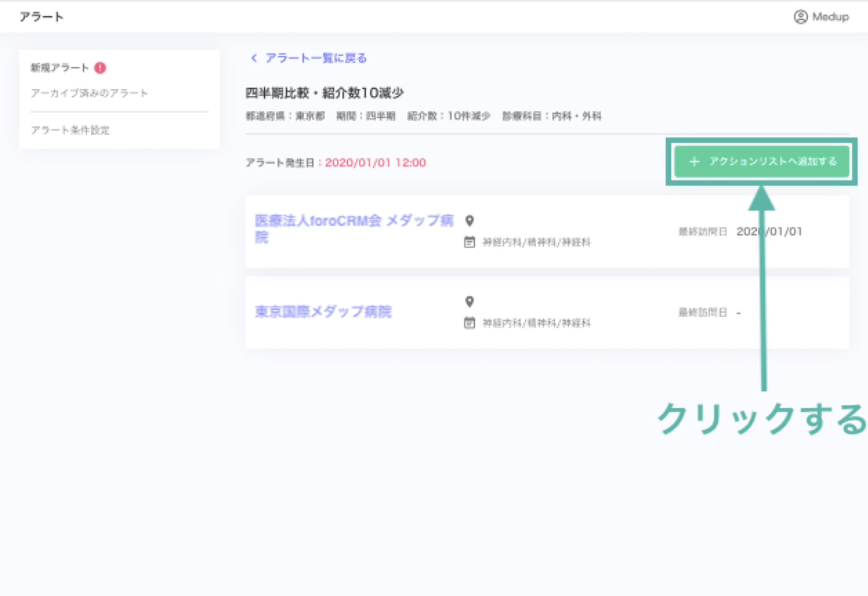
Task: Open アーカイブ済みのアラート in the sidebar
Action: click(90, 93)
